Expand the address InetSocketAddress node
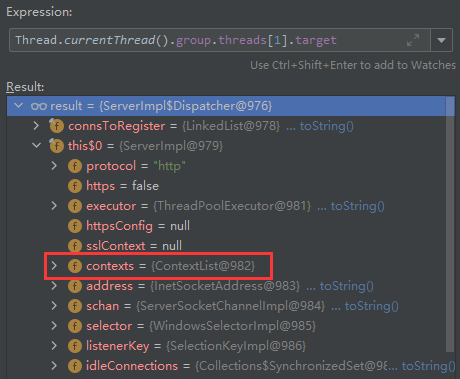This screenshot has height=379, width=460. point(54,286)
